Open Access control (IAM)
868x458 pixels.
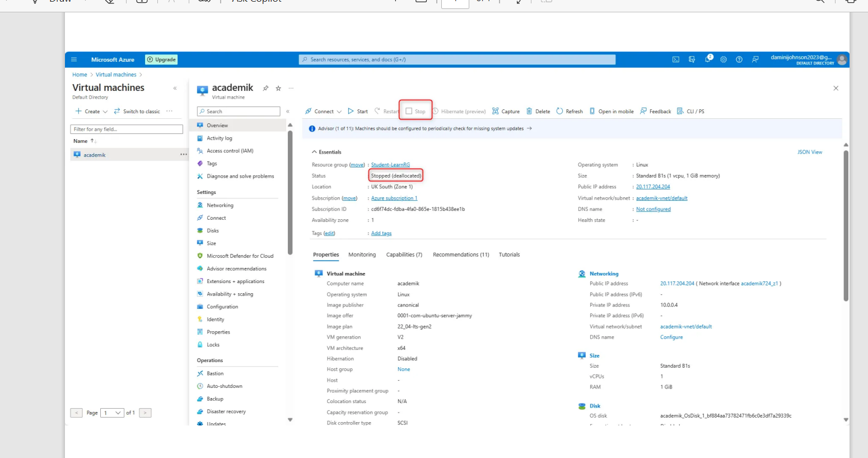(230, 151)
